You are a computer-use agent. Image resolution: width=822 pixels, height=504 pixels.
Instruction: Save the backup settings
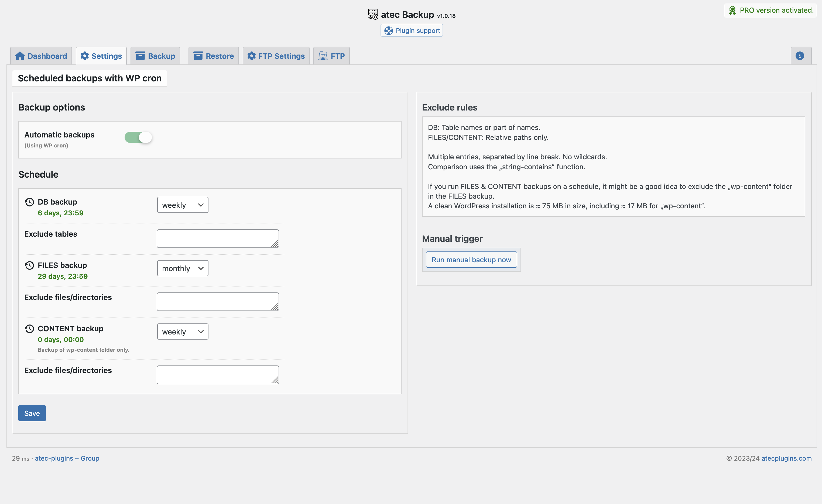click(x=32, y=413)
